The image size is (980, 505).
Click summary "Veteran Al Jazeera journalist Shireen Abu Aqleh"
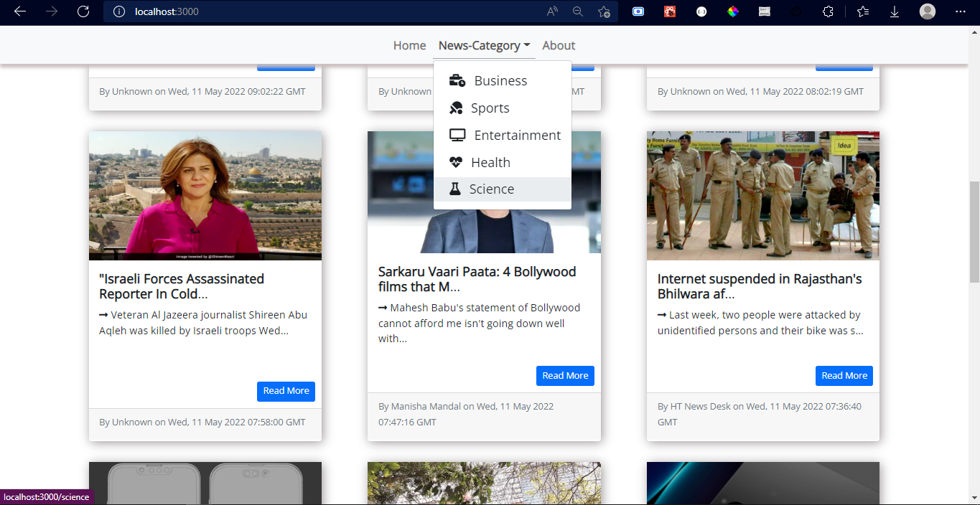coord(203,323)
